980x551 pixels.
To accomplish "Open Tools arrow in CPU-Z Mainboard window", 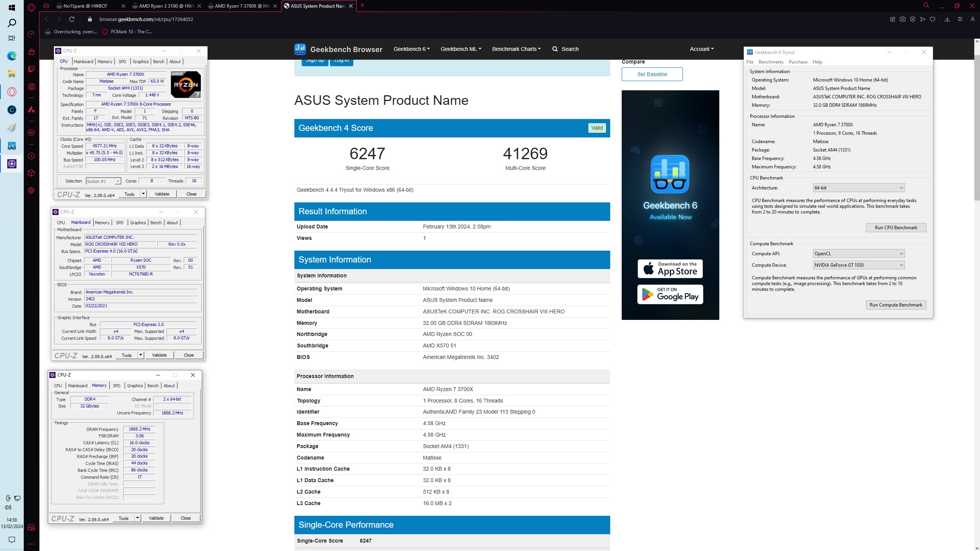I will pos(140,355).
